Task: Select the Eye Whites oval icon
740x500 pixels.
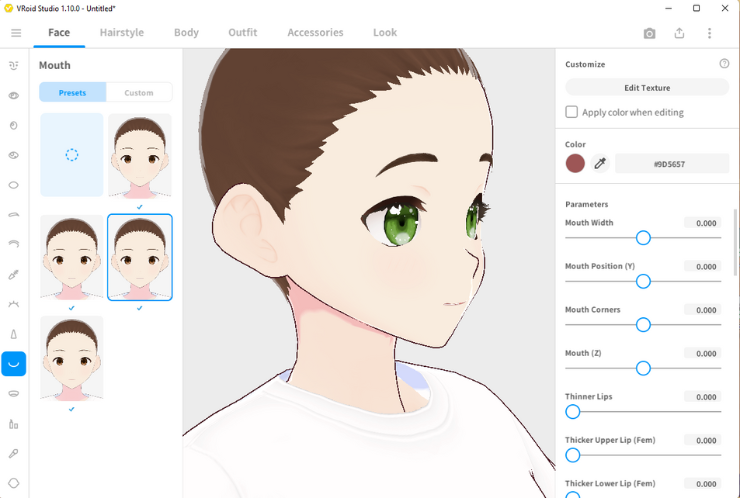Action: point(14,185)
